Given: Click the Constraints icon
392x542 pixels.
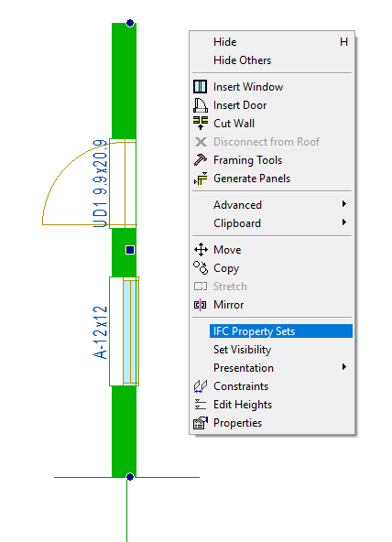Looking at the screenshot, I should pyautogui.click(x=201, y=386).
